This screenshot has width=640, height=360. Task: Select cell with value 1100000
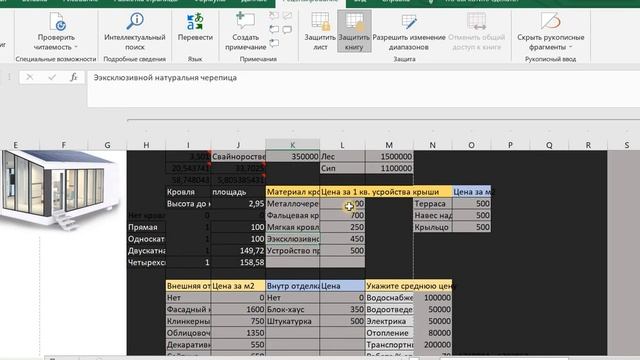point(389,168)
